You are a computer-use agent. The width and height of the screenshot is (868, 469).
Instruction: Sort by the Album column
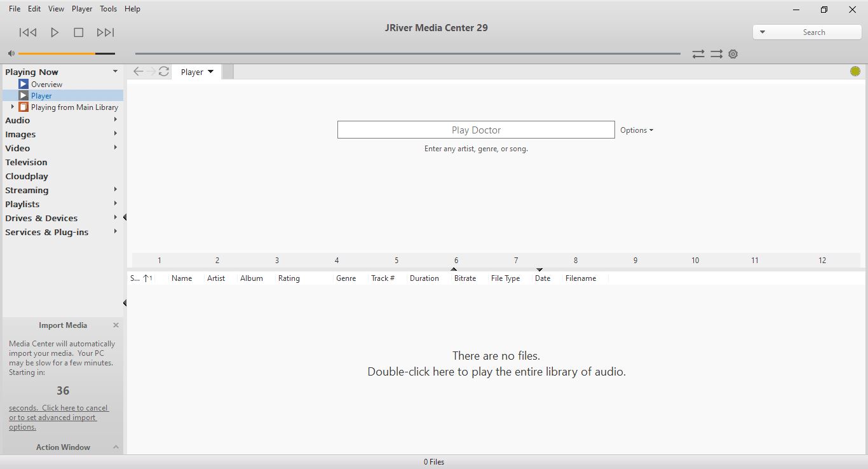[252, 278]
